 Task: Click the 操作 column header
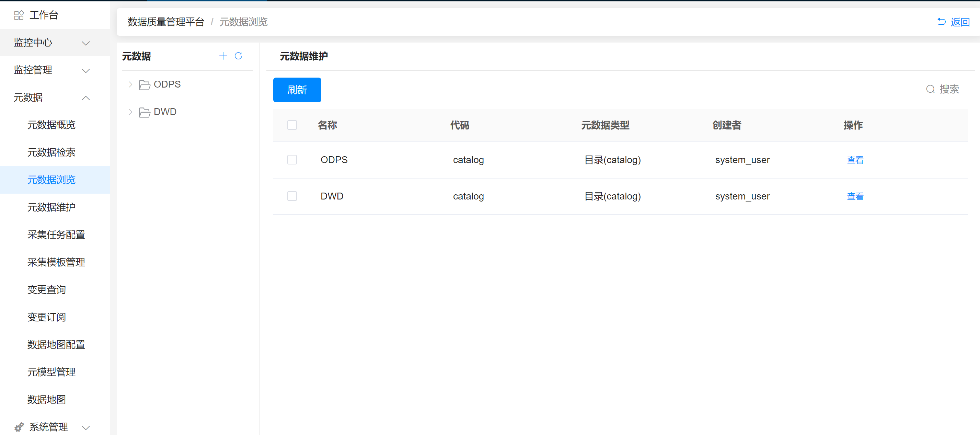(x=853, y=125)
